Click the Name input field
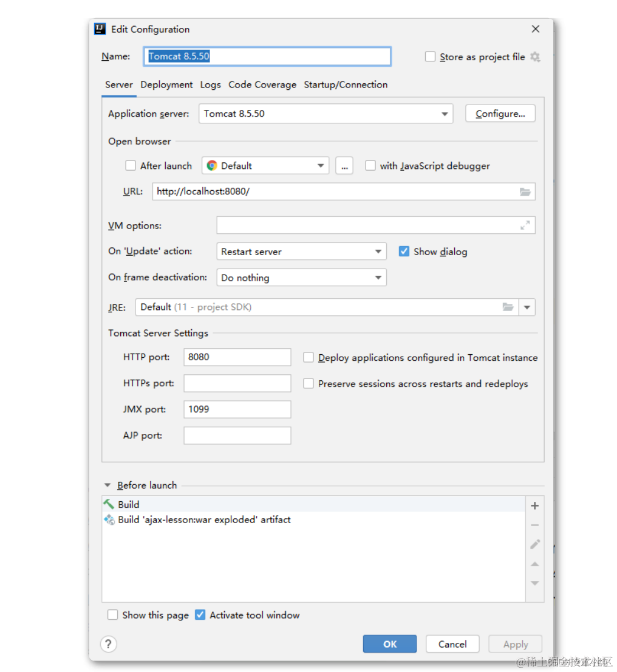 [267, 56]
